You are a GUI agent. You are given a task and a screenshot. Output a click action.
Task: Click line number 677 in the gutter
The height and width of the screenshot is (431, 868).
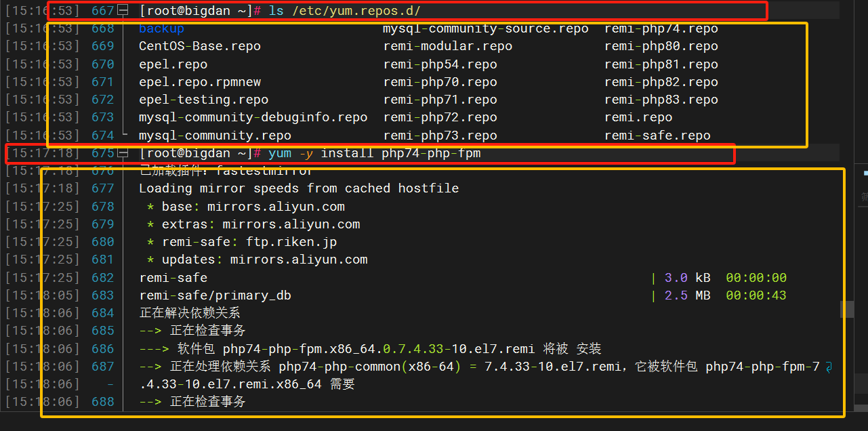coord(103,188)
